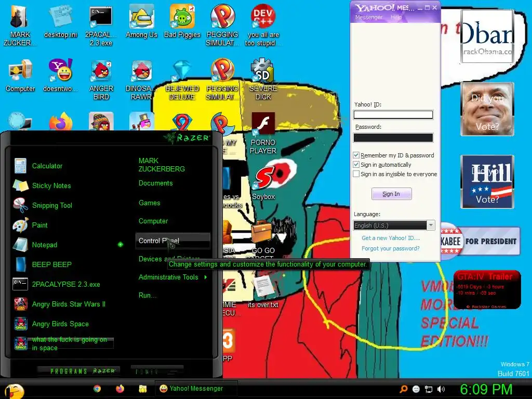Open desktop.ini file icon

(x=60, y=22)
